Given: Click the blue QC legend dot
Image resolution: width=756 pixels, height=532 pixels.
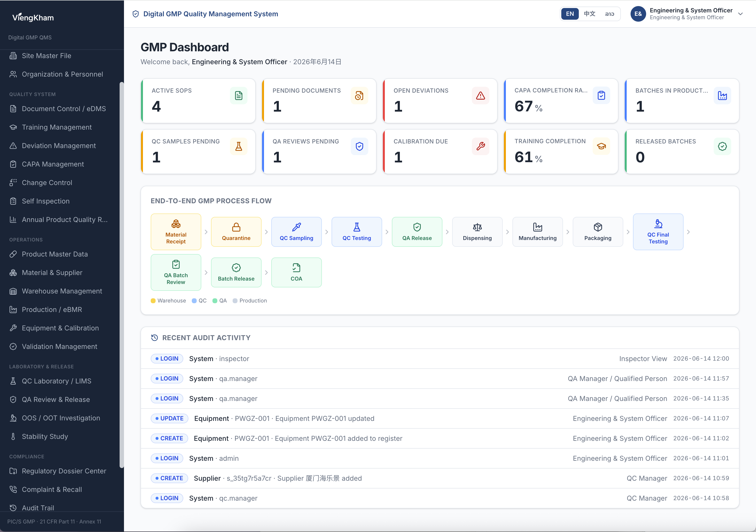Looking at the screenshot, I should 194,301.
